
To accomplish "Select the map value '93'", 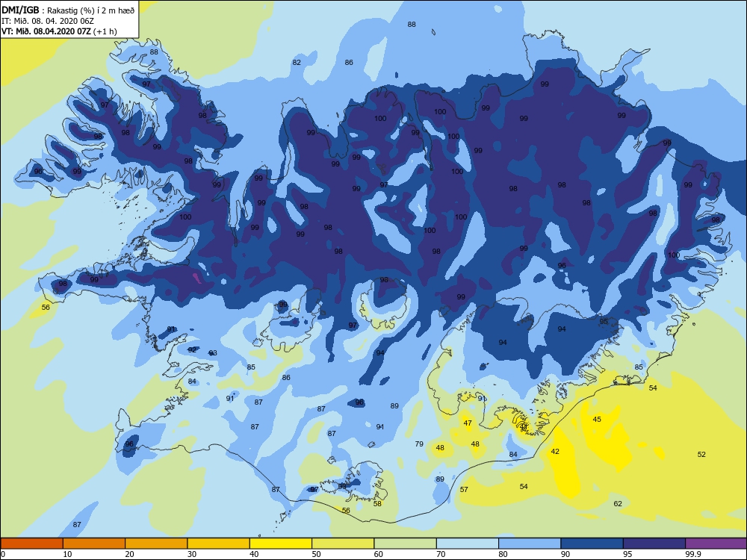I will pos(213,353).
